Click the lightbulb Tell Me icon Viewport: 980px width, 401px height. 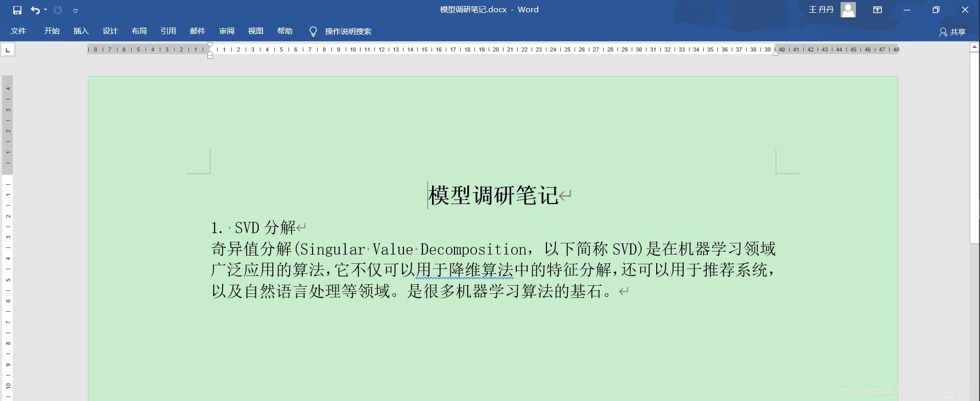(x=313, y=32)
